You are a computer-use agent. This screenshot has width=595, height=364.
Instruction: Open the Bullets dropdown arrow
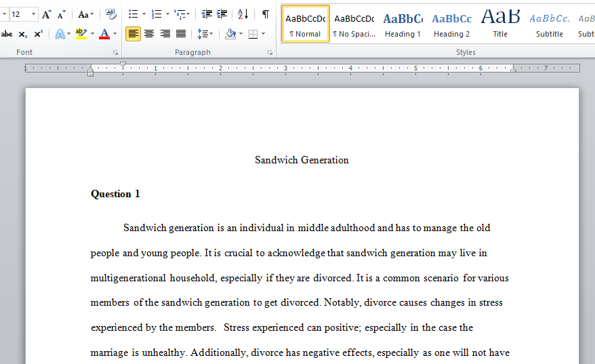[144, 14]
